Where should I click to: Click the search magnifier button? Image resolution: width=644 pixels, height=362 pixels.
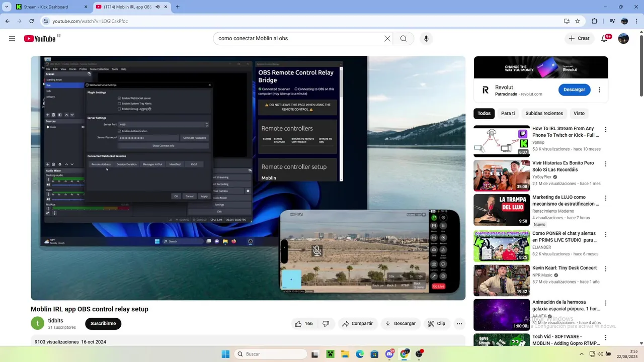tap(404, 39)
